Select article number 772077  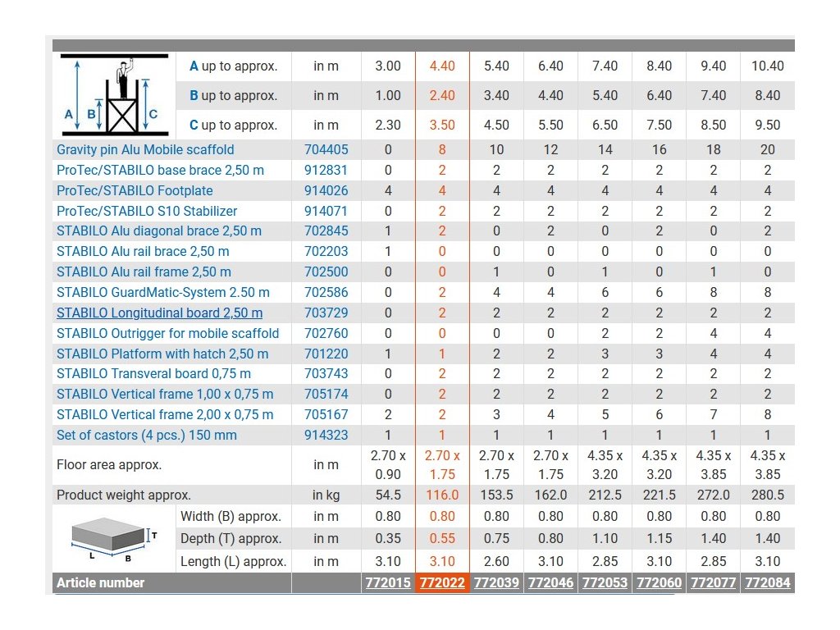click(714, 583)
